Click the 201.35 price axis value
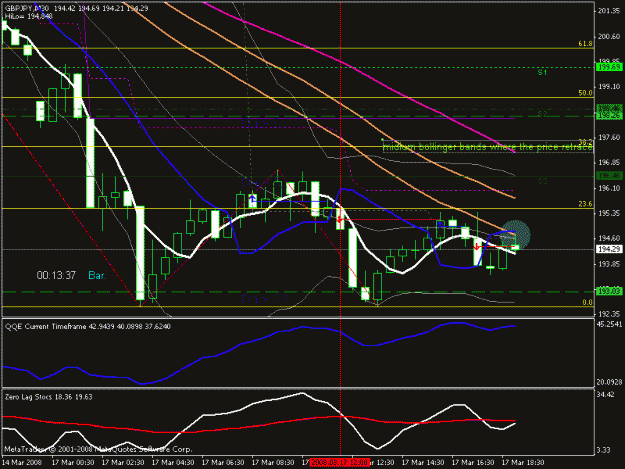625x469 pixels. pyautogui.click(x=608, y=11)
